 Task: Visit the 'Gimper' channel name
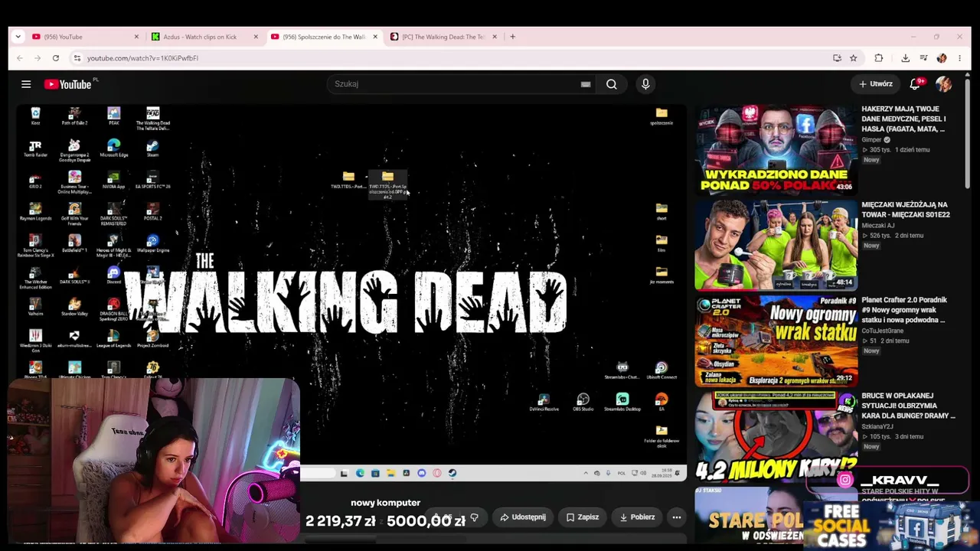pyautogui.click(x=872, y=140)
